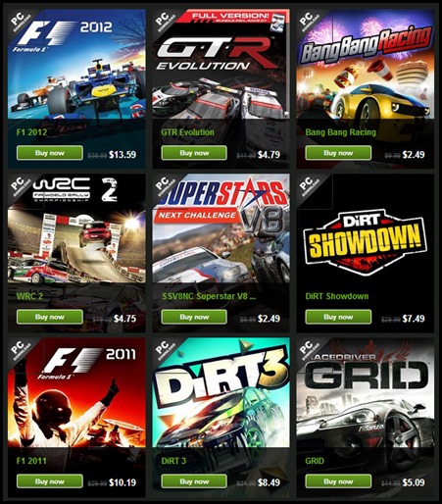Open the WRC 2 cover artwork
Image resolution: width=442 pixels, height=504 pixels.
pos(76,228)
